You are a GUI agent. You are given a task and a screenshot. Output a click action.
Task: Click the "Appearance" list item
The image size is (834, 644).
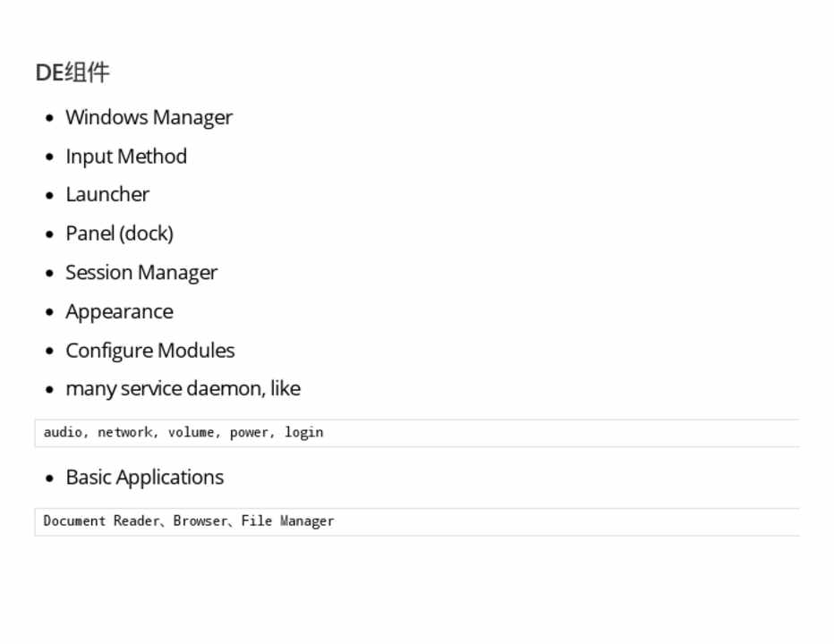(119, 311)
